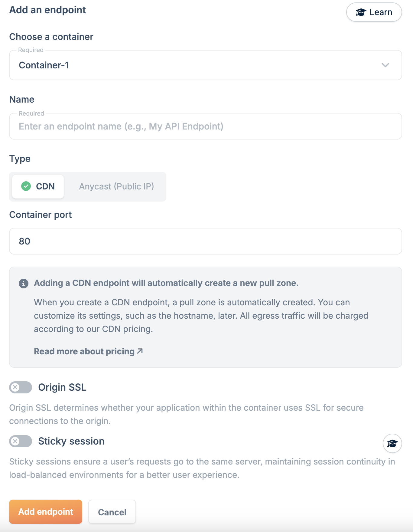Turn on the Sticky session toggle

(21, 441)
